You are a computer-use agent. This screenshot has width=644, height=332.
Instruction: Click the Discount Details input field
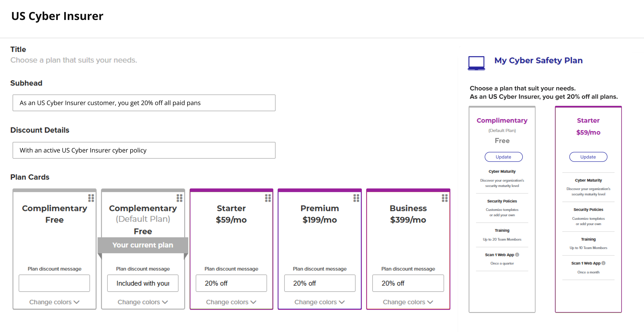144,150
